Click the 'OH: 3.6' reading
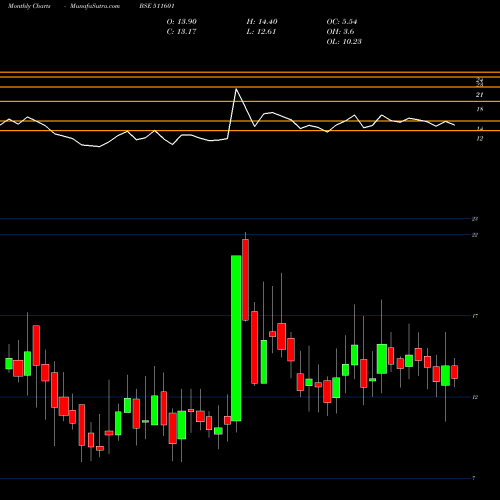The width and height of the screenshot is (500, 500). click(340, 32)
